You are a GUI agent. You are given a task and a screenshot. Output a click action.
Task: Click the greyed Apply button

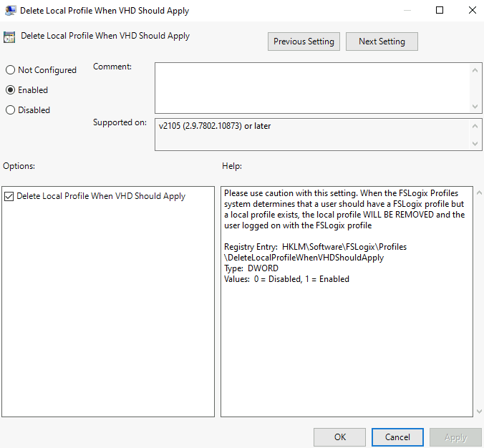455,437
